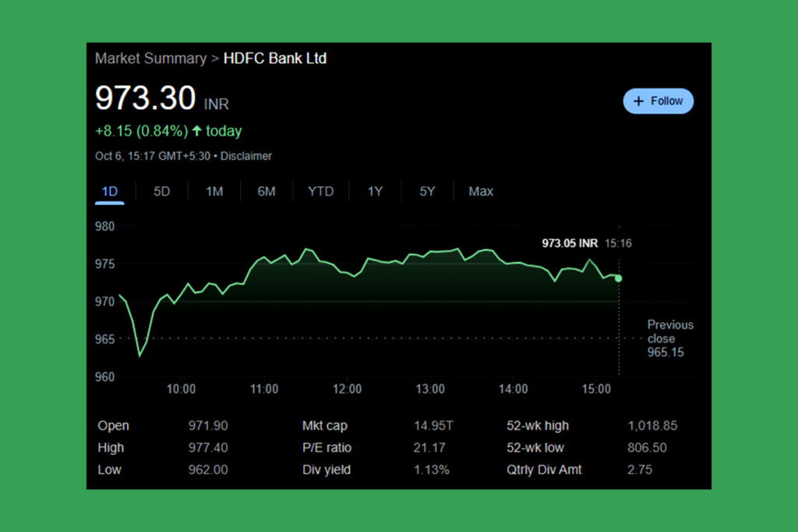
Task: Click the Follow button
Action: [659, 100]
